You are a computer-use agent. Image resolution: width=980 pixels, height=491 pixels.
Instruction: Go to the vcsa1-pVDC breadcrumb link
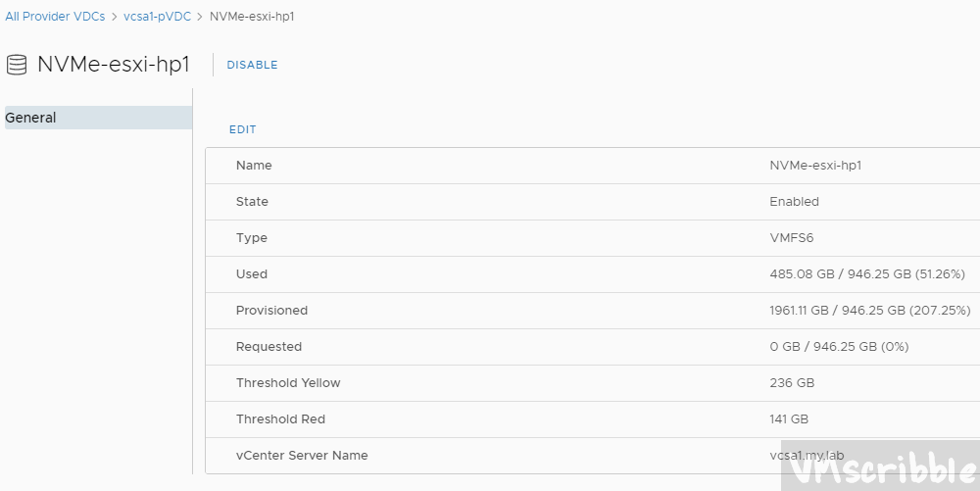[157, 17]
